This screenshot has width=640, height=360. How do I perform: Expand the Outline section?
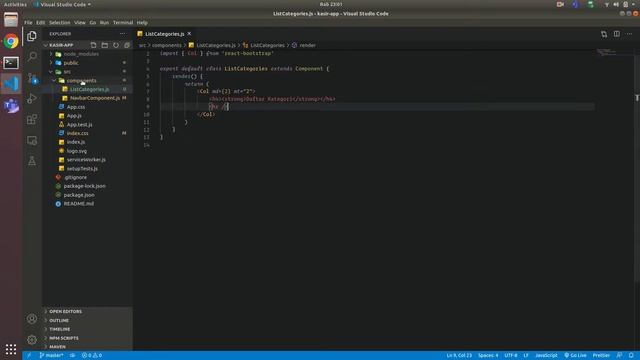87,320
